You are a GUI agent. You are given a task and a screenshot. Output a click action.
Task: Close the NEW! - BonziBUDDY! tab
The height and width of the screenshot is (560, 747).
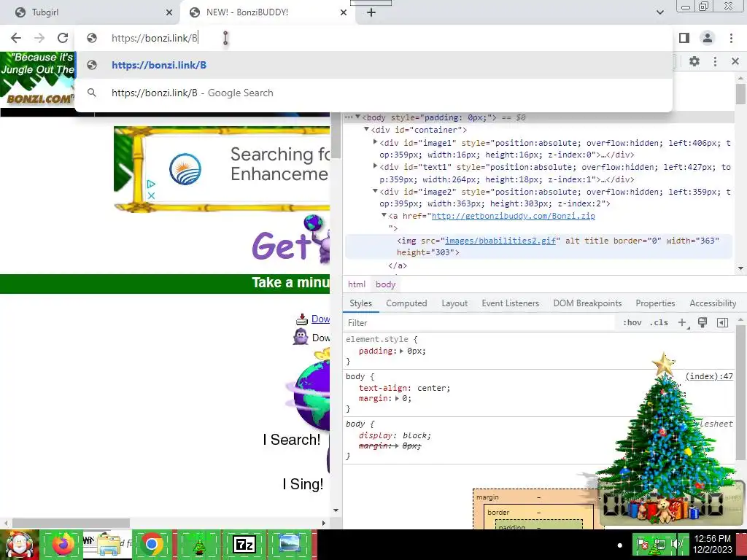coord(344,12)
